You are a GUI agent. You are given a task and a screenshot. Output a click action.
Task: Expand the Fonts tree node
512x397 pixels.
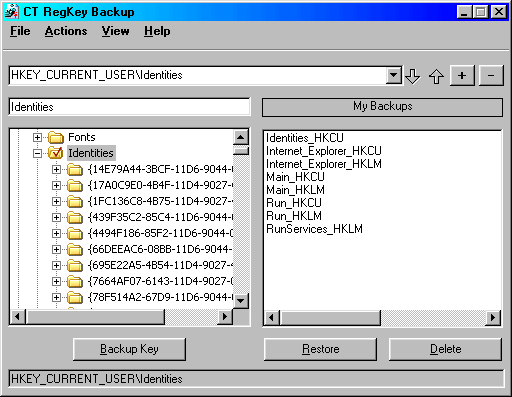pos(37,137)
